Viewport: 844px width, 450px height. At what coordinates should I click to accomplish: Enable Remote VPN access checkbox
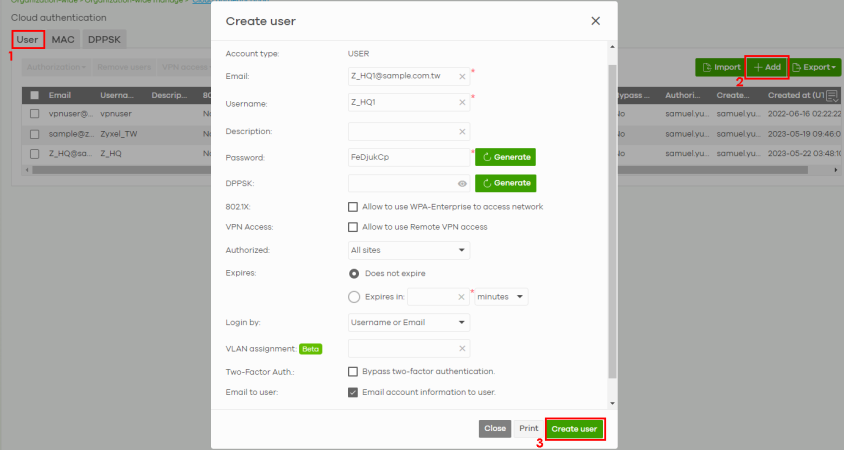tap(353, 227)
